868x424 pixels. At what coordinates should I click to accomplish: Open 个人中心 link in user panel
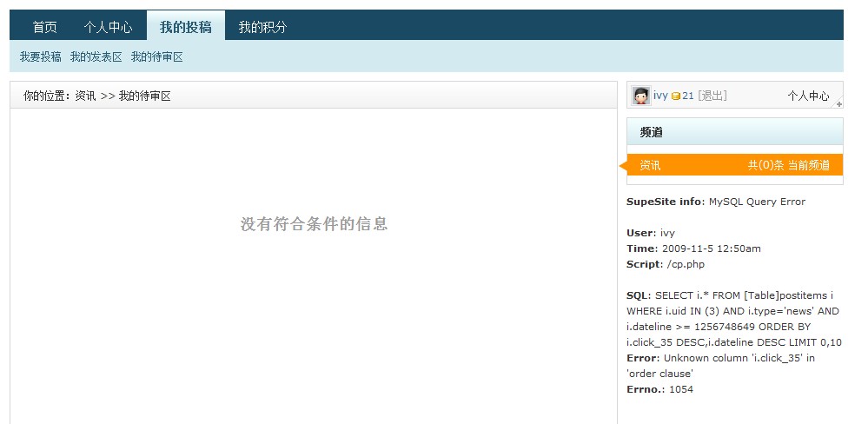(x=808, y=96)
